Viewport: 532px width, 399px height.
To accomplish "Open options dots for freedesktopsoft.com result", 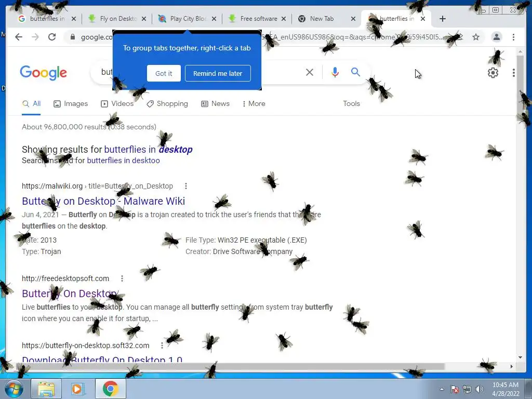I will [122, 278].
